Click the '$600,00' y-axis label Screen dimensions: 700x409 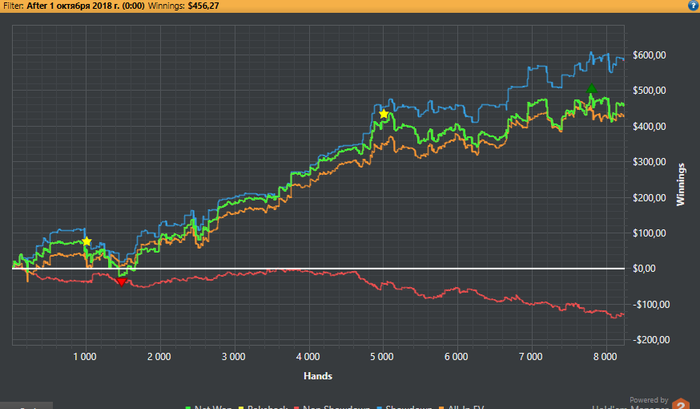click(649, 55)
